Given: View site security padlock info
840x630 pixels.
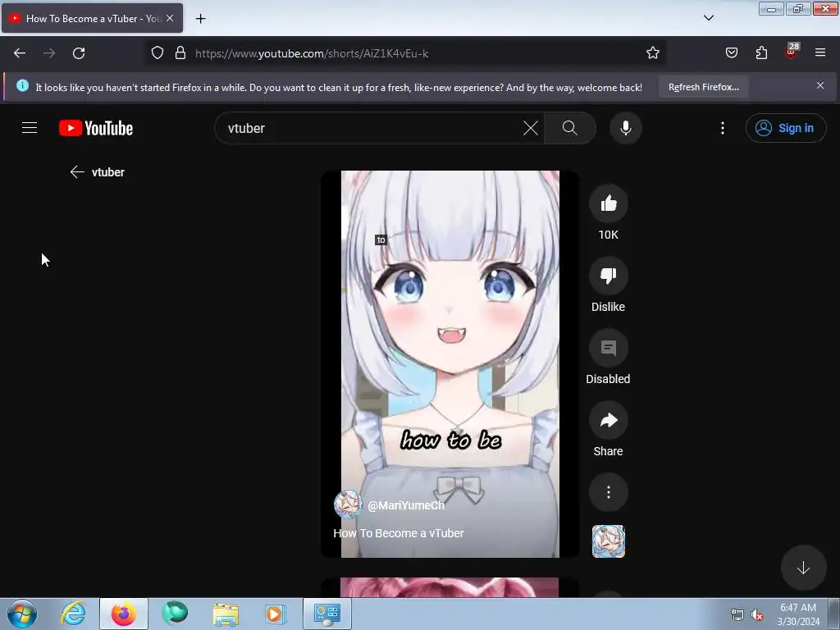Looking at the screenshot, I should (180, 53).
